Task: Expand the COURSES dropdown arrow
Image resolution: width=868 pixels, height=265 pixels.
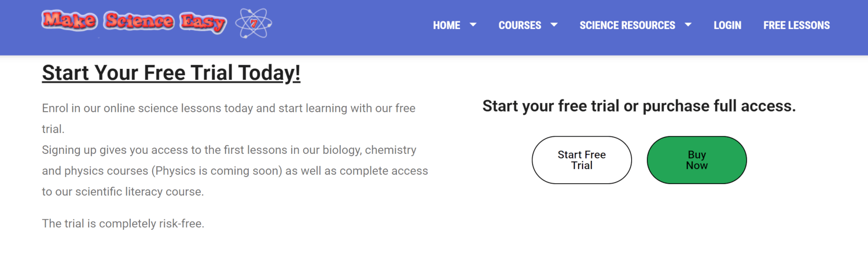Action: 554,25
